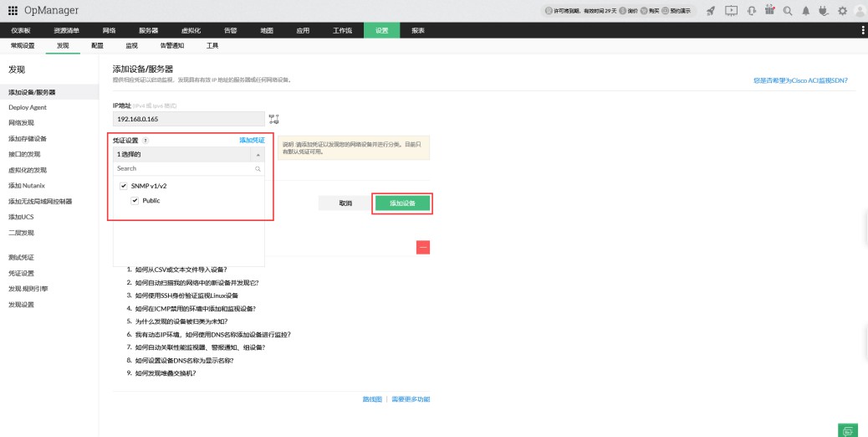Open the gear settings icon
This screenshot has height=437, width=868.
tap(842, 11)
